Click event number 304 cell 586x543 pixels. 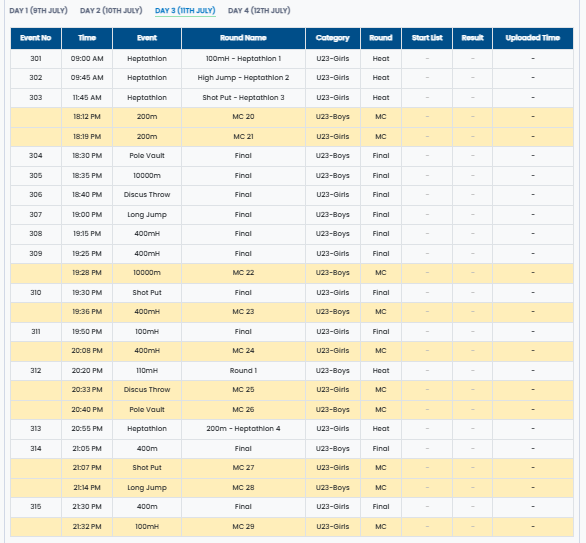[36, 156]
